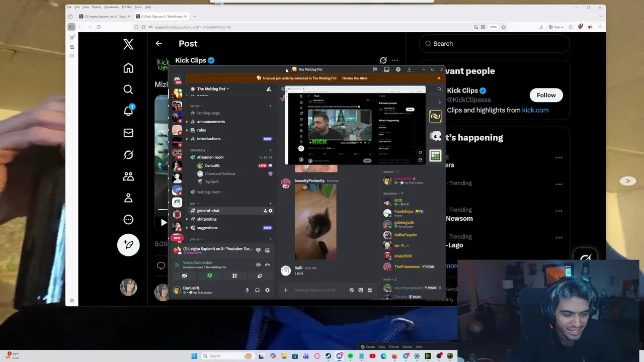Open Discord help question mark icon
The image size is (644, 362).
(x=398, y=69)
